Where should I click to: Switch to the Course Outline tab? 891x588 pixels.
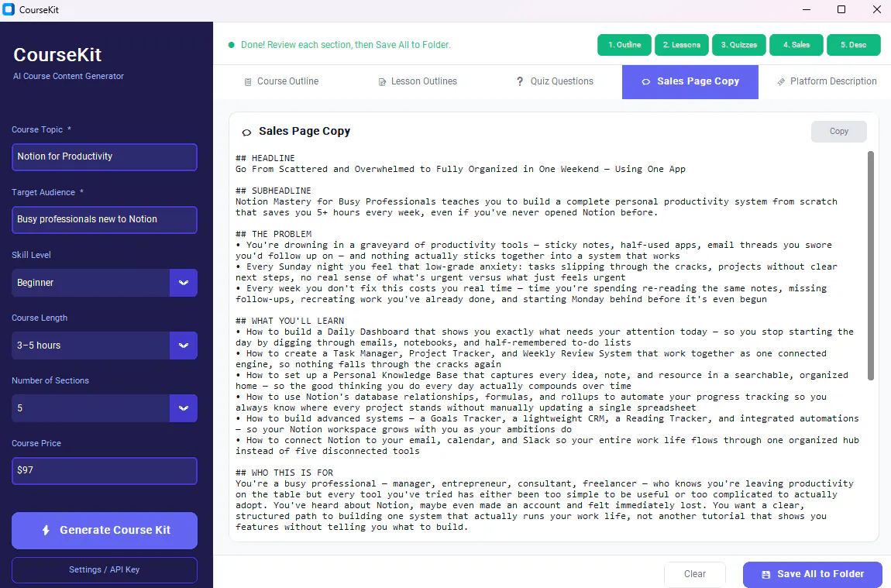[x=281, y=82]
